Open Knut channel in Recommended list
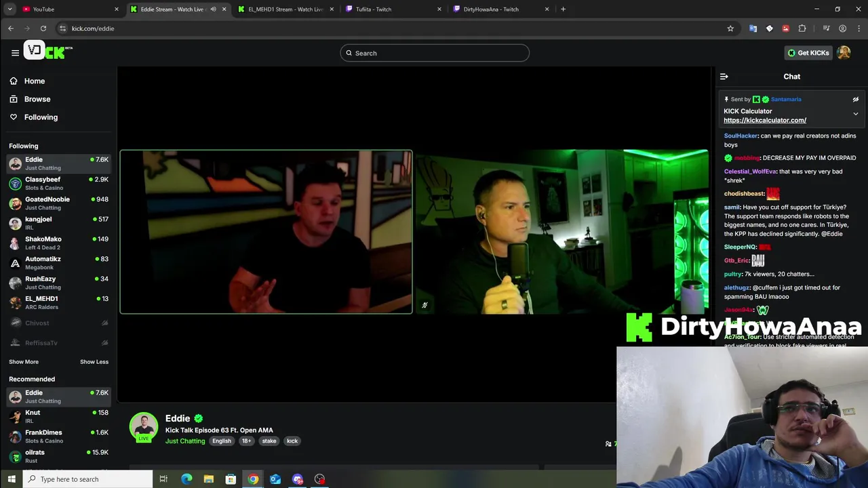The image size is (868, 488). coord(58,417)
